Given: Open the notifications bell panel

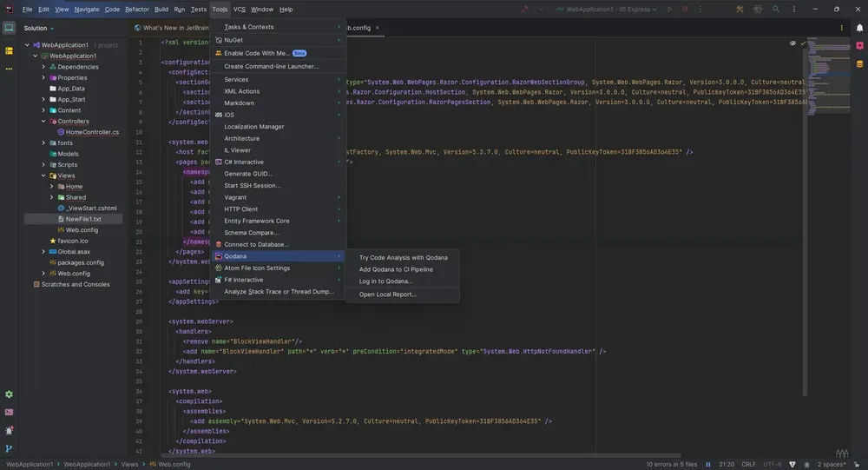Looking at the screenshot, I should [x=859, y=28].
